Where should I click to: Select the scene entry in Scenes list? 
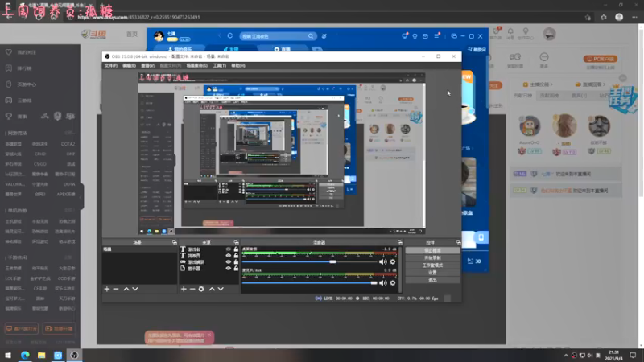[139, 249]
